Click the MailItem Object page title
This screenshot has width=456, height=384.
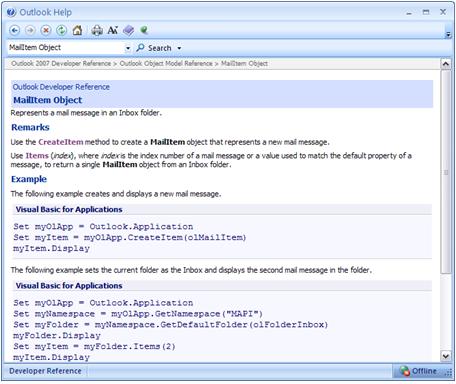(47, 100)
